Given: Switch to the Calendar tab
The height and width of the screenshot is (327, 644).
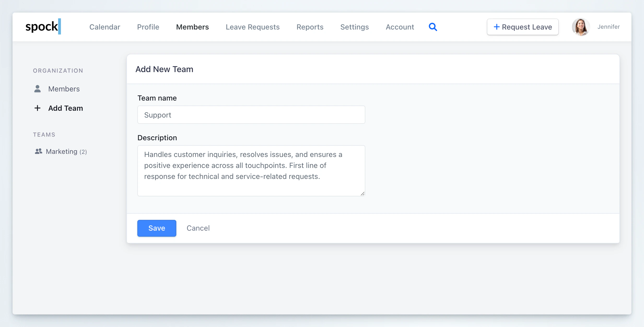Looking at the screenshot, I should pos(105,27).
